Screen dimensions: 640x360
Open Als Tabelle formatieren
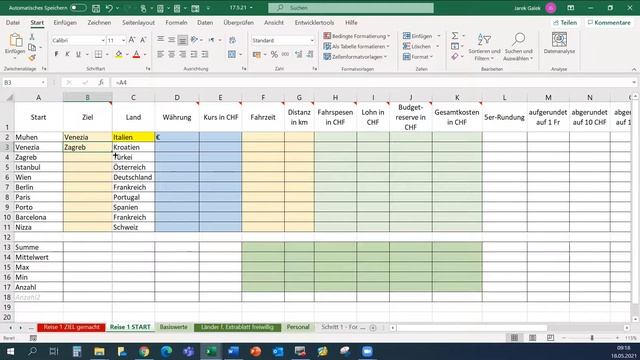coord(356,46)
